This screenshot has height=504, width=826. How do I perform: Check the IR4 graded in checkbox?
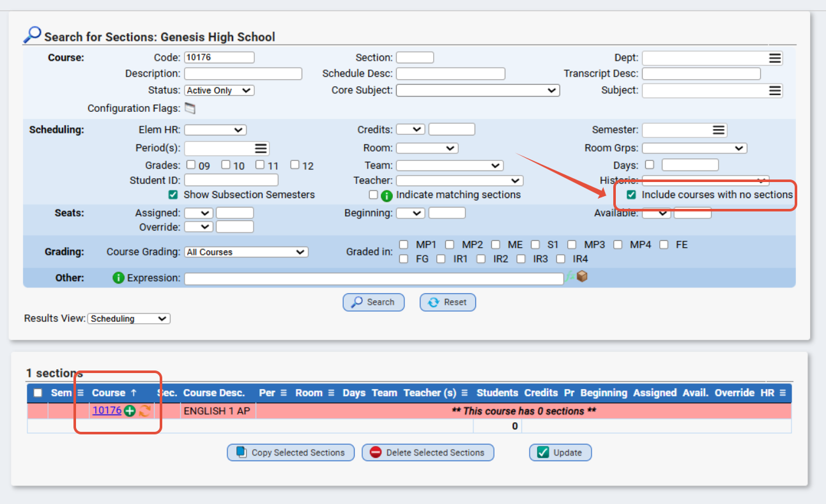click(x=560, y=259)
